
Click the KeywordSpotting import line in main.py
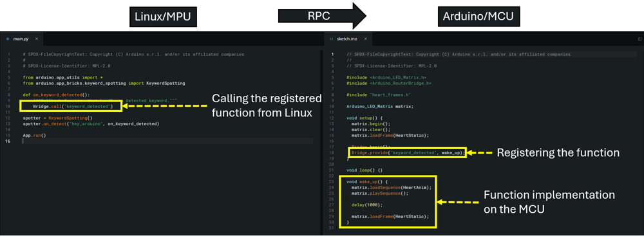tap(104, 83)
